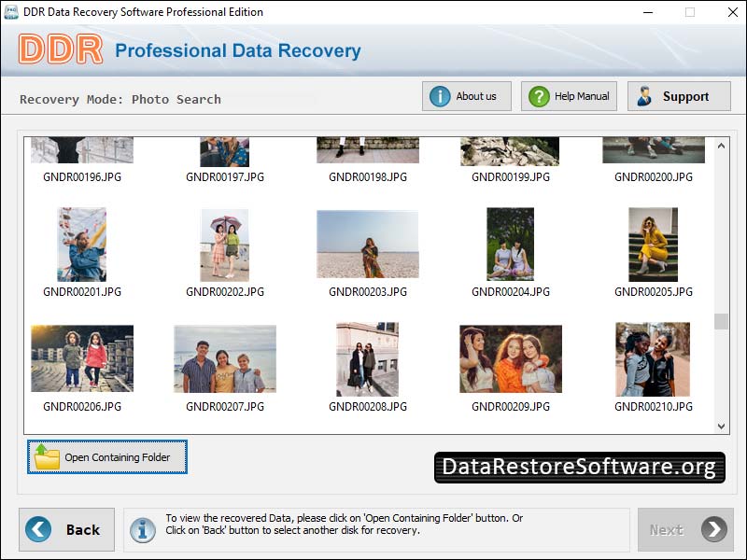Click the grey right arrow on Next
The height and width of the screenshot is (560, 747).
click(x=713, y=529)
